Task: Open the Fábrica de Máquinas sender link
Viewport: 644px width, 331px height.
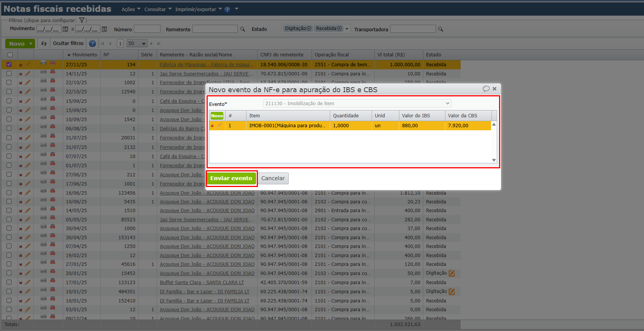Action: pyautogui.click(x=207, y=65)
